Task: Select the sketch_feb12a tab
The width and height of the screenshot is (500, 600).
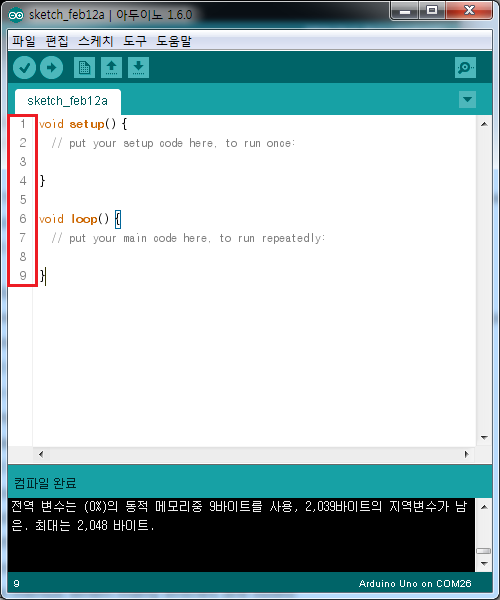Action: tap(68, 101)
